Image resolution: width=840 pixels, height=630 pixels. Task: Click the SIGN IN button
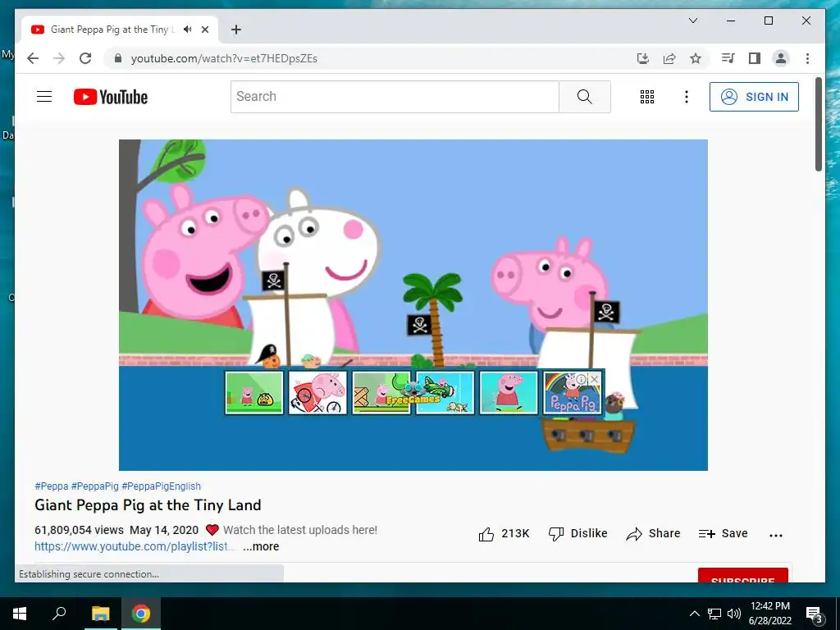coord(754,97)
